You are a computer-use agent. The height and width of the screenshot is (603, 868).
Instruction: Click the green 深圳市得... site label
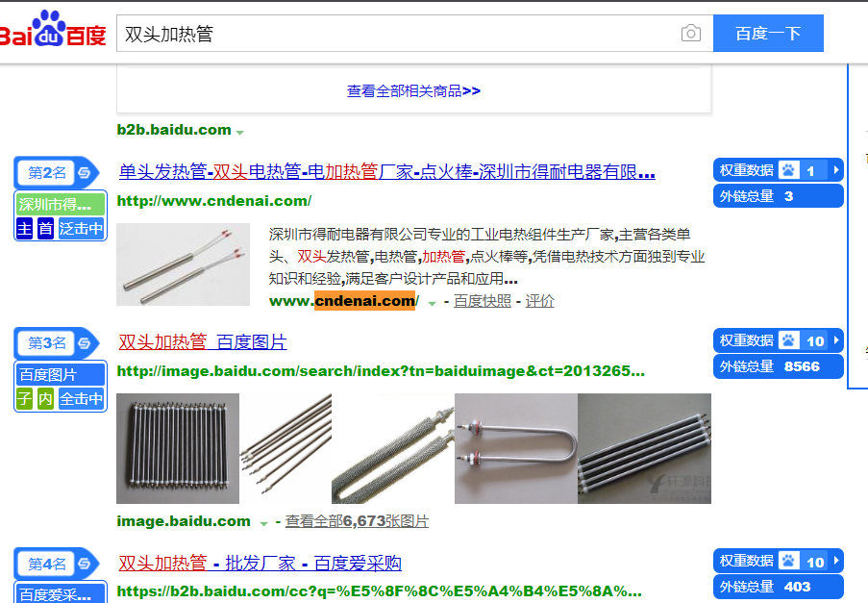click(61, 204)
